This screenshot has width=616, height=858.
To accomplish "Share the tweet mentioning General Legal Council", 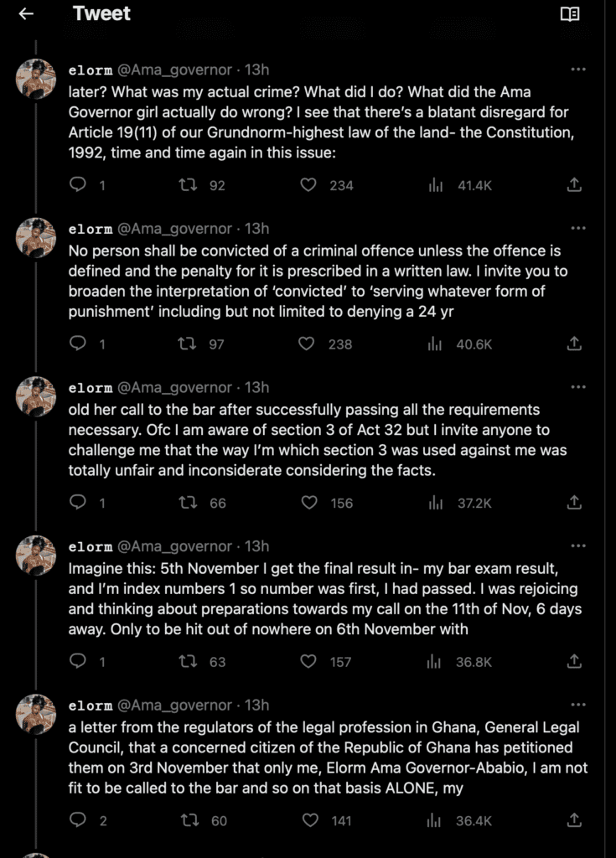I will 575,820.
